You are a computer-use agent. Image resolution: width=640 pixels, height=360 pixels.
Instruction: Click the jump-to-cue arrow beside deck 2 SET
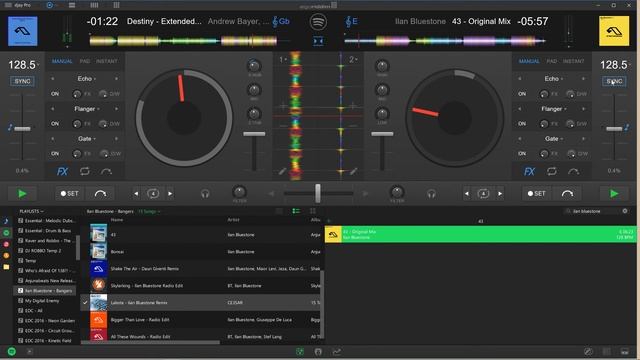tap(567, 193)
